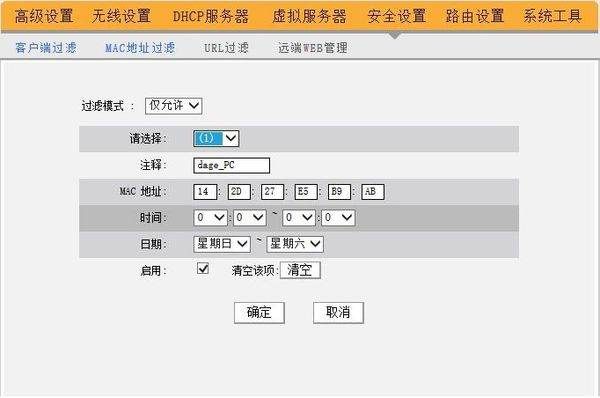This screenshot has height=398, width=600.
Task: Open the 虚拟服务器 menu
Action: coord(309,16)
